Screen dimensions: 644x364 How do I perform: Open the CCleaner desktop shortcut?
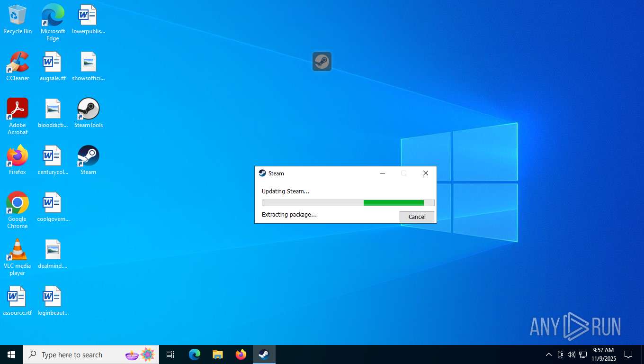click(18, 66)
